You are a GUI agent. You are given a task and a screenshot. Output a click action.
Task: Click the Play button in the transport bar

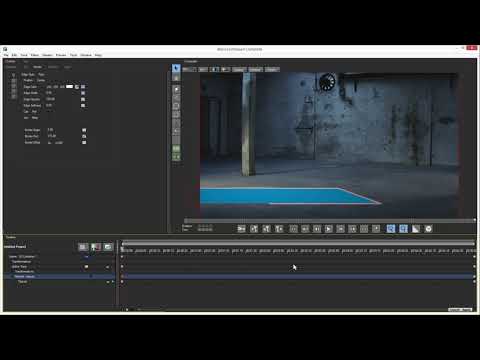[x=328, y=229]
